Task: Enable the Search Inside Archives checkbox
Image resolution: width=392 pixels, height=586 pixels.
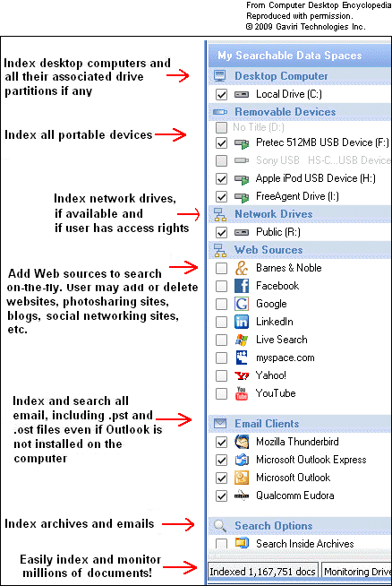Action: click(221, 543)
